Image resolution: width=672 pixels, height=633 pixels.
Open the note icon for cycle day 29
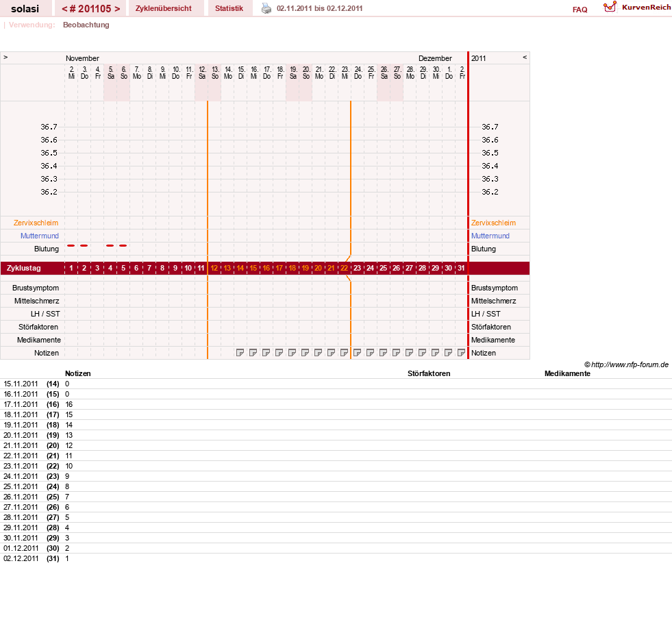pos(435,353)
